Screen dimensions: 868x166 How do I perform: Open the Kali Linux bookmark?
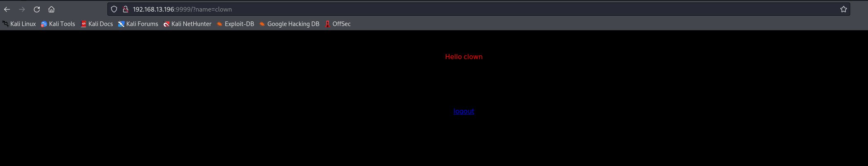[x=19, y=24]
